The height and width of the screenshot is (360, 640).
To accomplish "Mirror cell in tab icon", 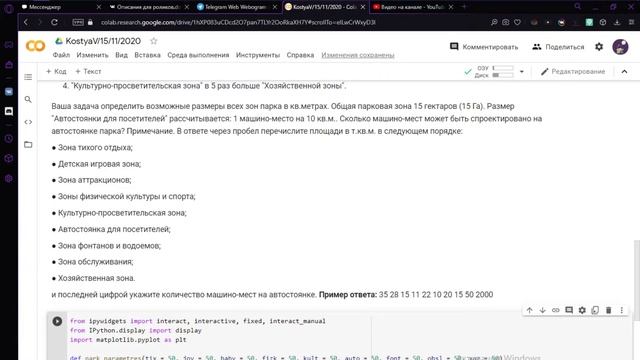I will click(595, 310).
